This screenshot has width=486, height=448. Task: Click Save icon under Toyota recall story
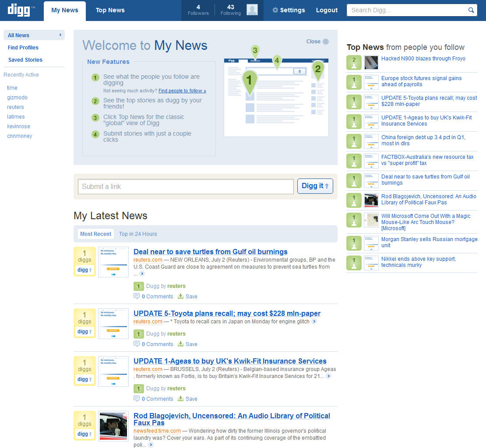(180, 344)
